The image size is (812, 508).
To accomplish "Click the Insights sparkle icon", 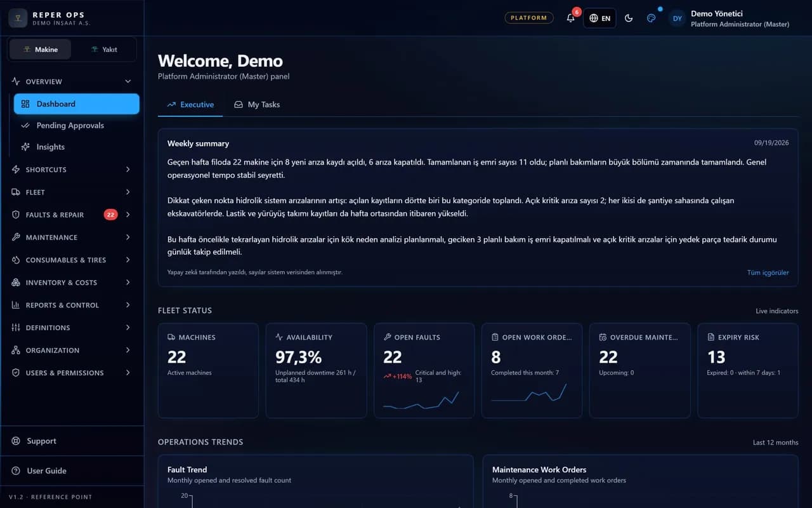I will pyautogui.click(x=25, y=147).
